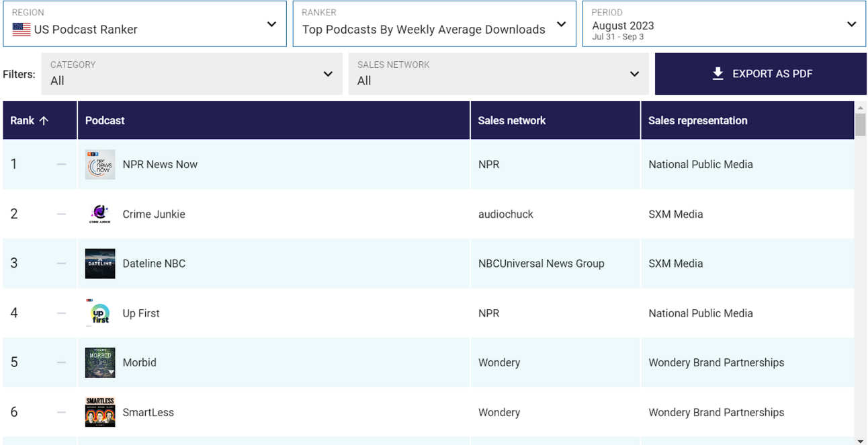868x445 pixels.
Task: Open the NPR News Now podcast artwork
Action: pyautogui.click(x=99, y=164)
